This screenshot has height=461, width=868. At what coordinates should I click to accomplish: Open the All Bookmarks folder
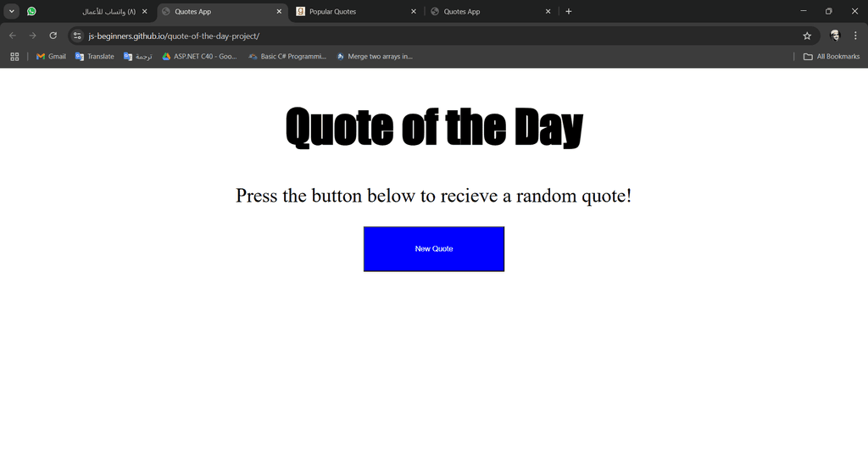pyautogui.click(x=832, y=57)
